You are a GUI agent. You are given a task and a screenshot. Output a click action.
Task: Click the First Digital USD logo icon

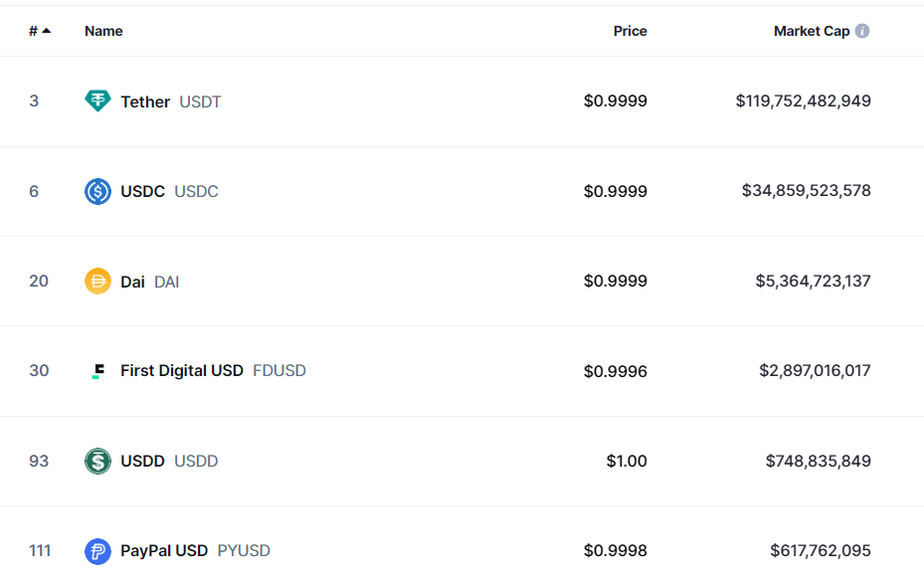pyautogui.click(x=97, y=370)
